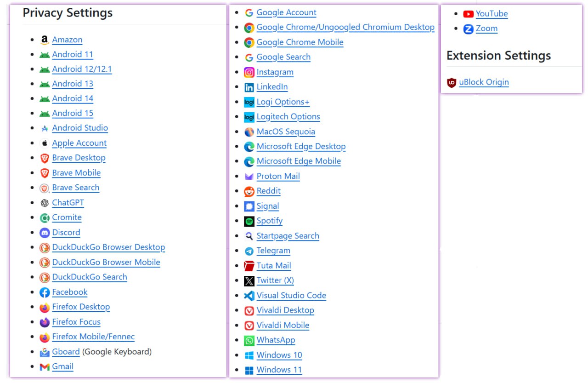
Task: Click the Apple logo icon
Action: (45, 143)
